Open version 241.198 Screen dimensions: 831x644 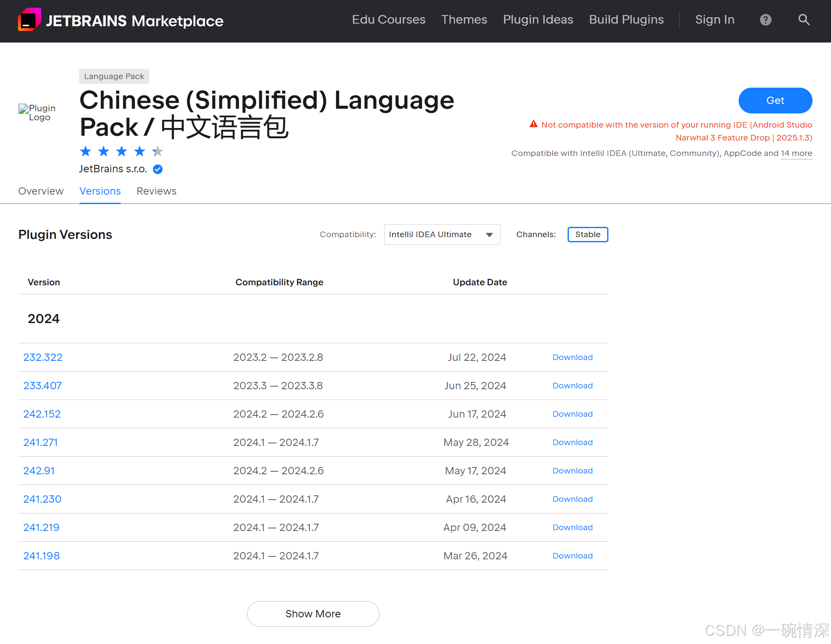tap(41, 556)
